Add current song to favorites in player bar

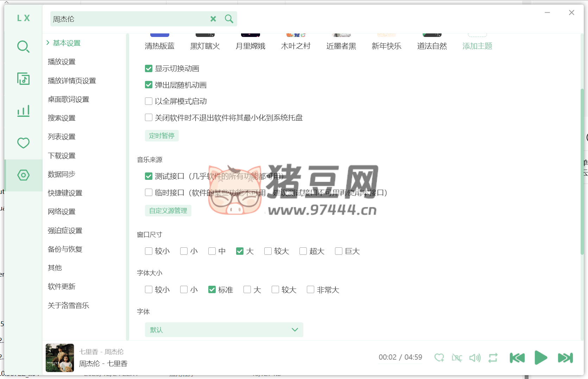click(x=439, y=358)
